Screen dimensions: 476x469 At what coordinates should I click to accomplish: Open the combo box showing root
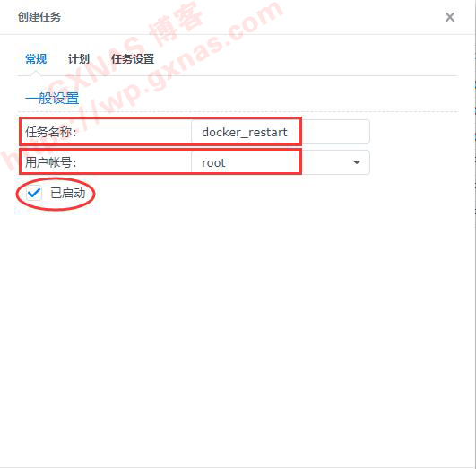point(281,162)
